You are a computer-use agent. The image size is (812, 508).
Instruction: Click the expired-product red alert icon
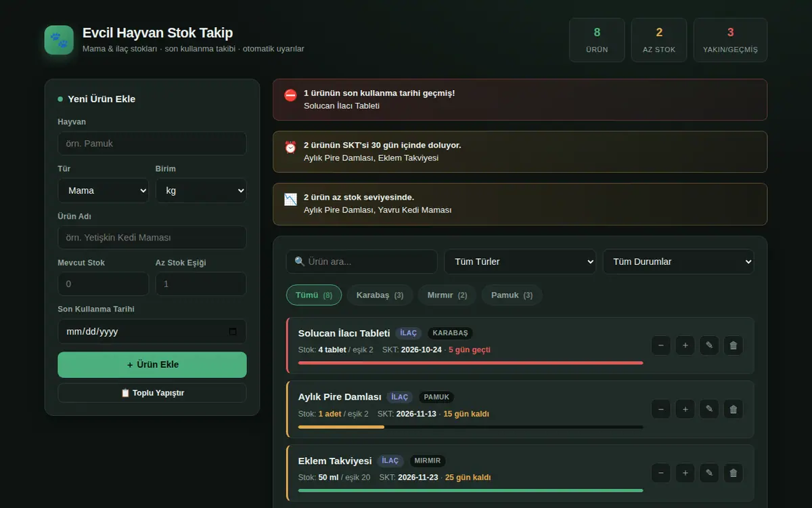(x=290, y=96)
